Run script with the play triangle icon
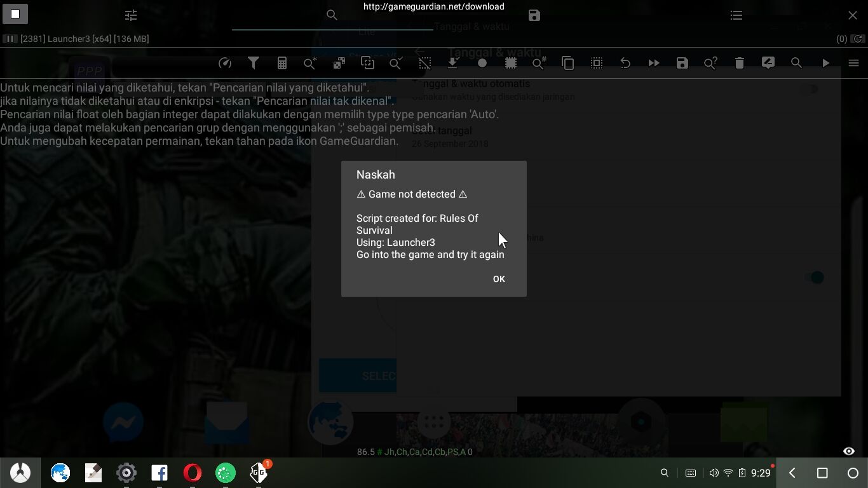The image size is (868, 488). [825, 63]
